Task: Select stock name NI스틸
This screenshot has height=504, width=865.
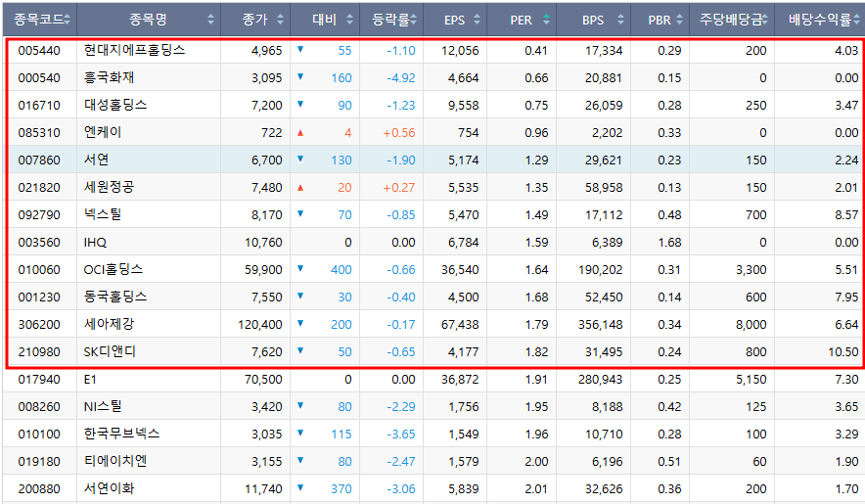Action: point(103,406)
